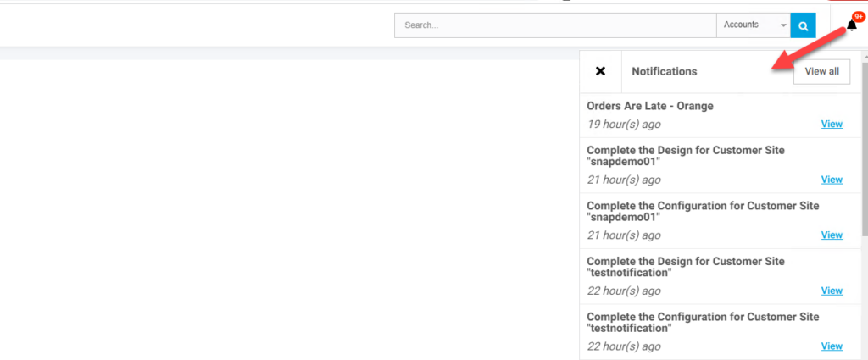Click the View all button
Viewport: 868px width, 360px height.
tap(821, 71)
